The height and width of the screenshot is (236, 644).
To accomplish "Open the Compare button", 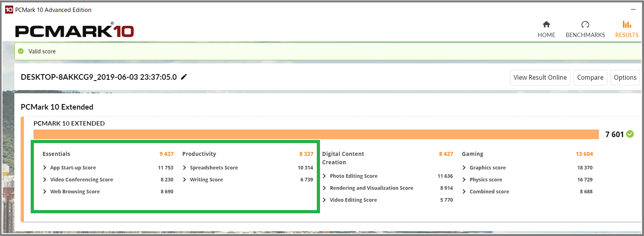I will 590,77.
